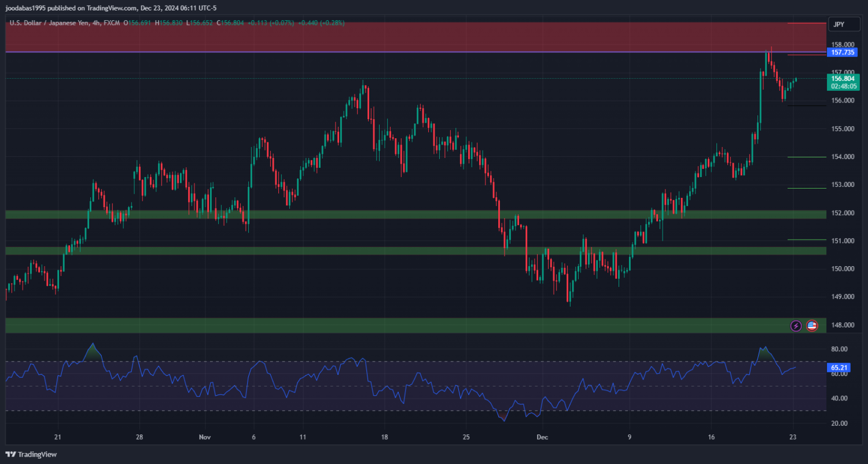Click the high value H156.830
Screen dimensions: 868x464
168,23
